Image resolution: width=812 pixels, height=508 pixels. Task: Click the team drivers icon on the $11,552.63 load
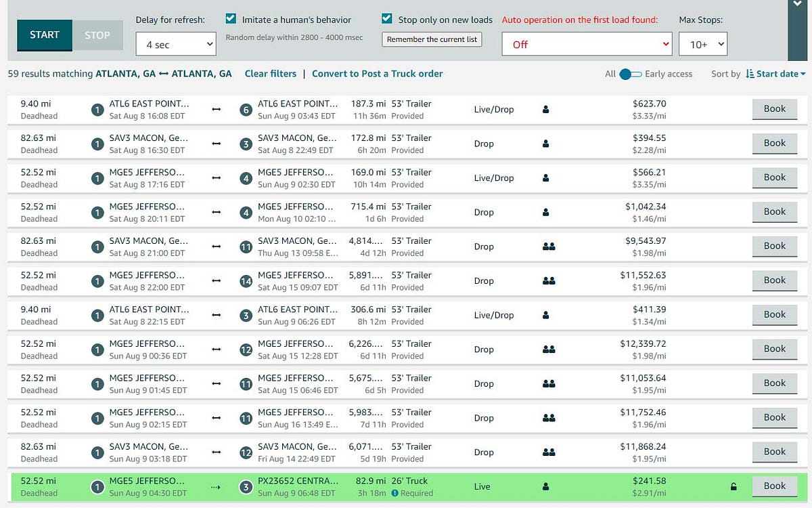(549, 280)
